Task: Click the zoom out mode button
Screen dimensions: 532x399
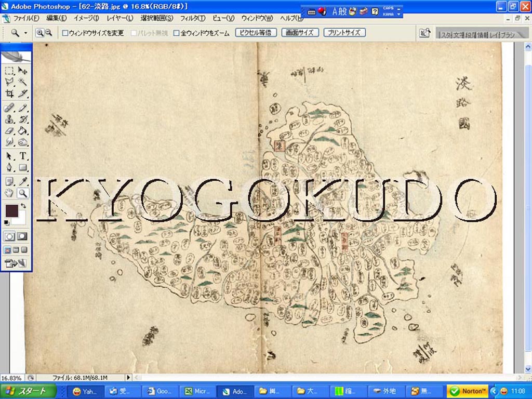Action: coord(48,33)
